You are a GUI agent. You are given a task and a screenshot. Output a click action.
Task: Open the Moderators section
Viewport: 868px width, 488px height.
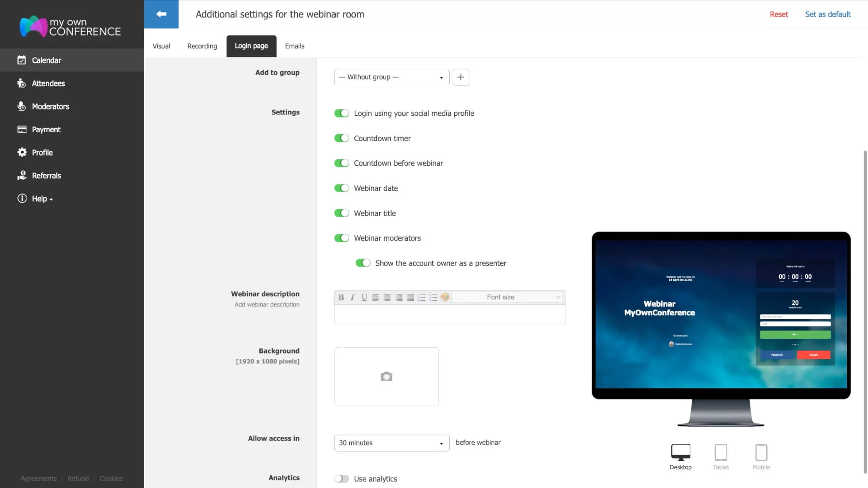coord(50,106)
